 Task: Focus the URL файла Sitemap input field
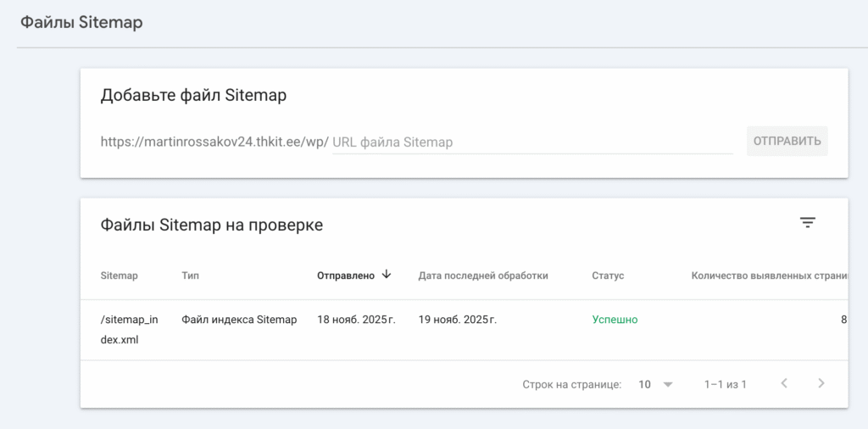pos(531,142)
